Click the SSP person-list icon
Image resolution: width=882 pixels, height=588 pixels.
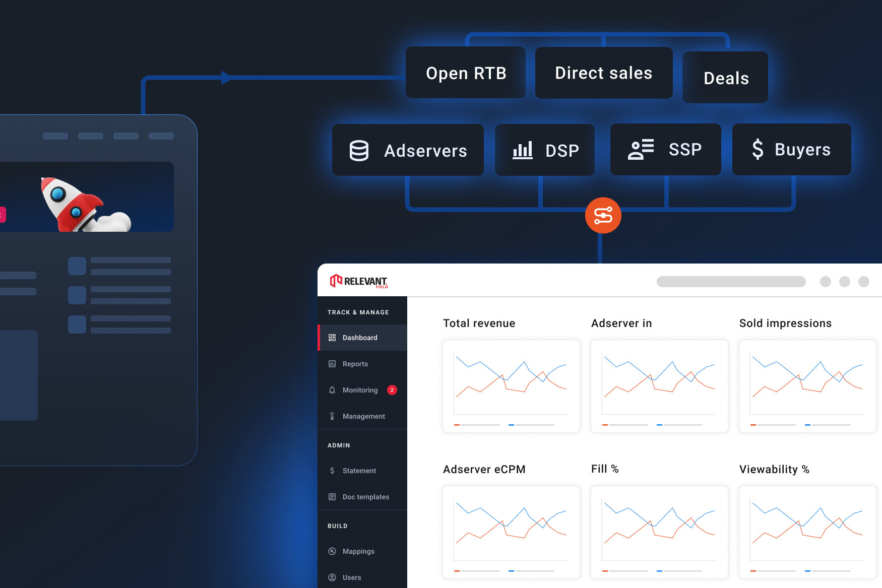(641, 150)
